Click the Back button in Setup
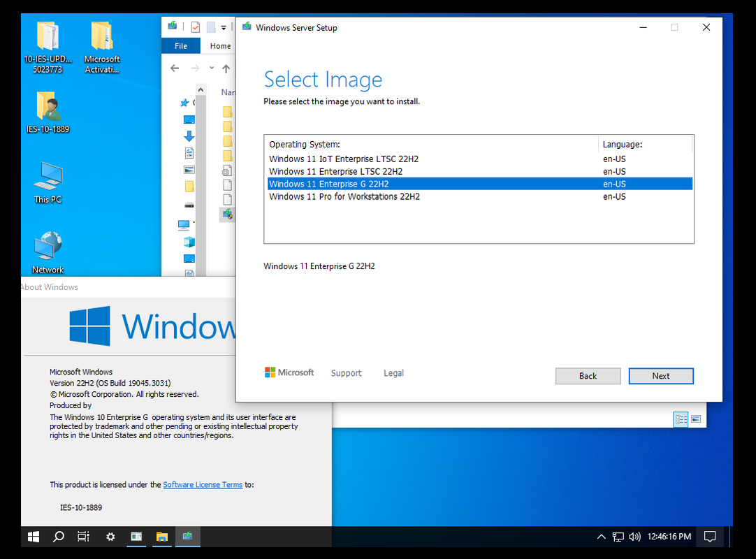The image size is (756, 559). pyautogui.click(x=588, y=376)
